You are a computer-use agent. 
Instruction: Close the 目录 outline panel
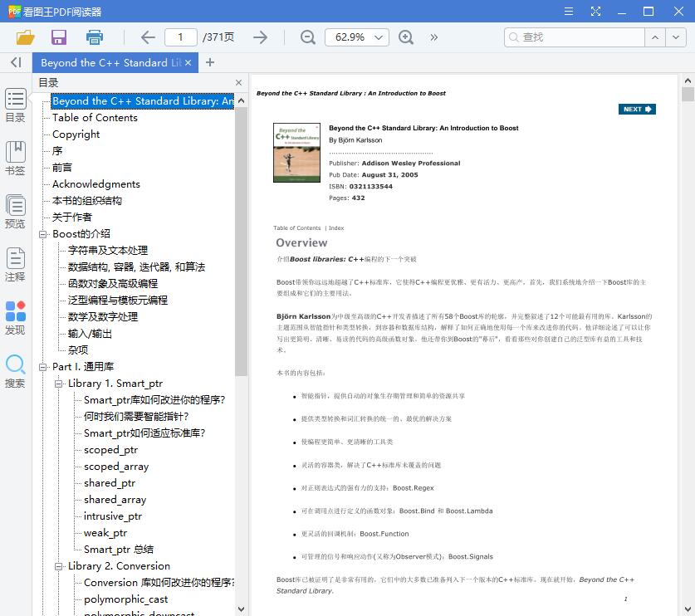coord(239,82)
